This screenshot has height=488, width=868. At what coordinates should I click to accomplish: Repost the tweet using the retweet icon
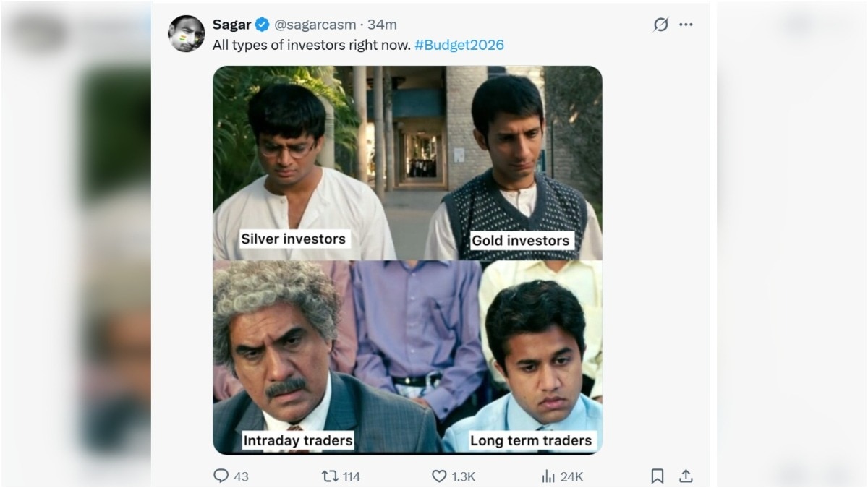(330, 476)
